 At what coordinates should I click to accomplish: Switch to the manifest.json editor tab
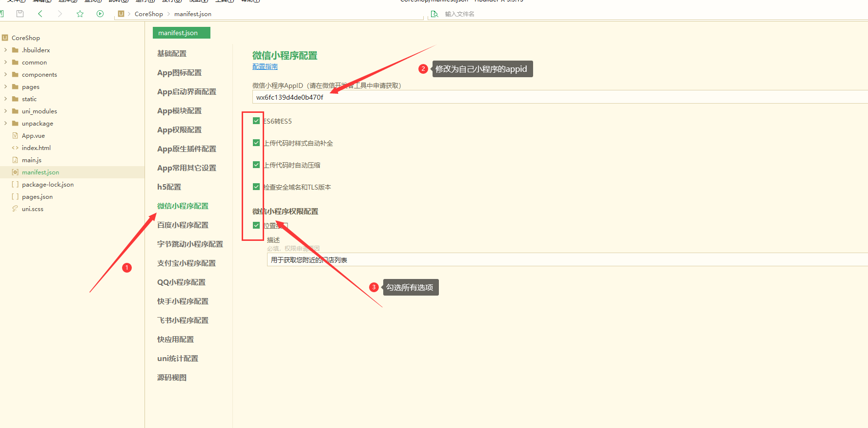[182, 33]
